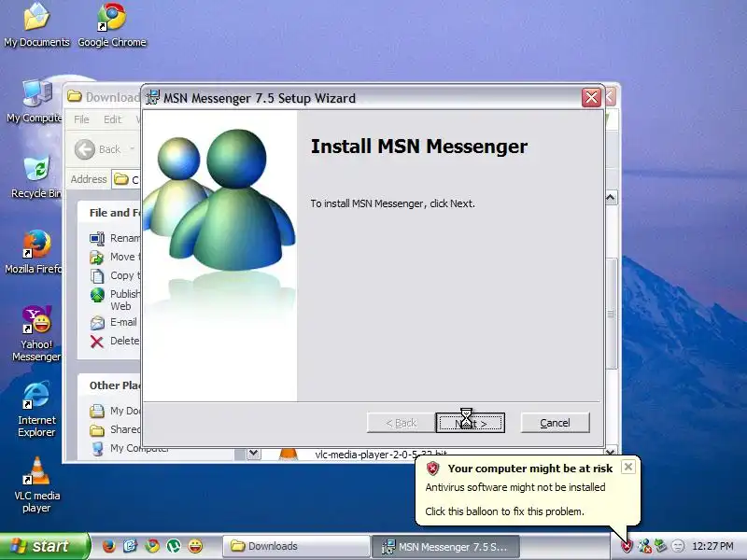Click the Shared folder icon under Other Places
The width and height of the screenshot is (747, 560).
97,430
